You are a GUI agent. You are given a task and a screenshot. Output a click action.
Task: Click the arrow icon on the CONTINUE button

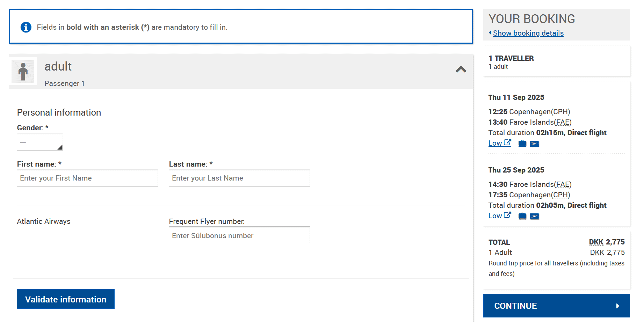[x=617, y=306]
